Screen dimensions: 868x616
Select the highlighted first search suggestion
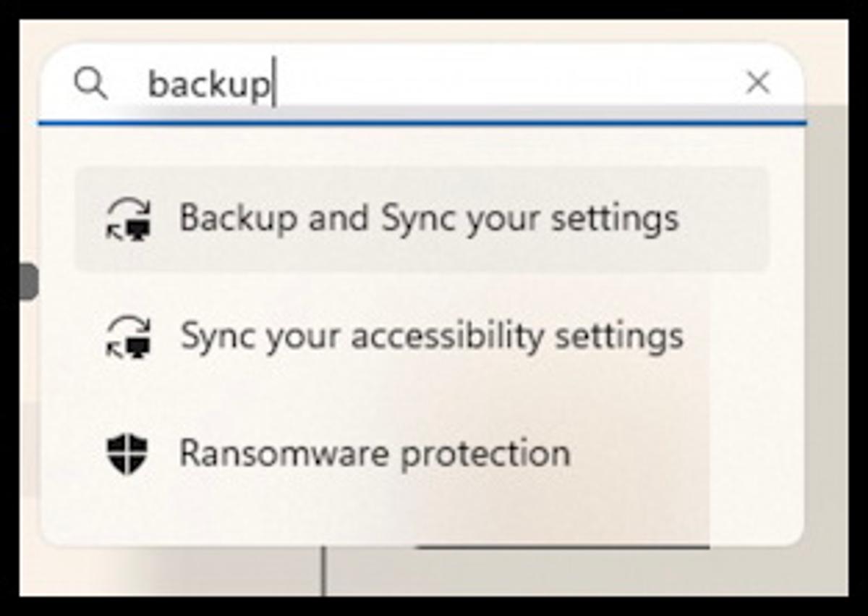pyautogui.click(x=428, y=219)
